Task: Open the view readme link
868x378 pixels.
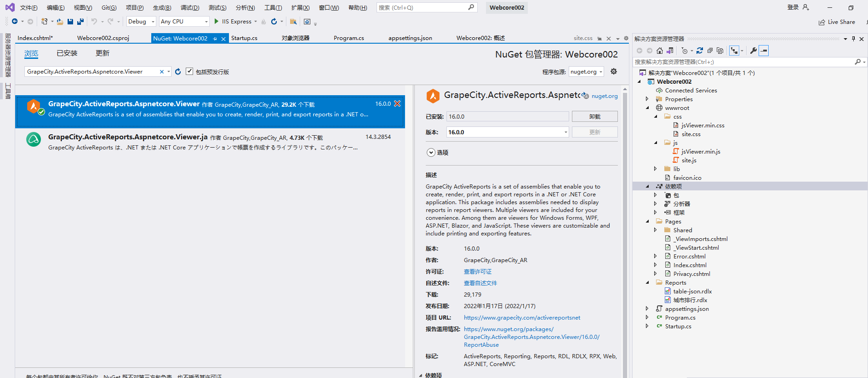Action: click(x=480, y=283)
